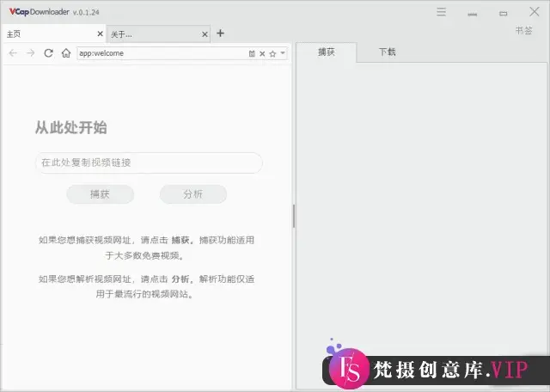Image resolution: width=550 pixels, height=392 pixels.
Task: Close the 关于... tab
Action: coord(205,34)
